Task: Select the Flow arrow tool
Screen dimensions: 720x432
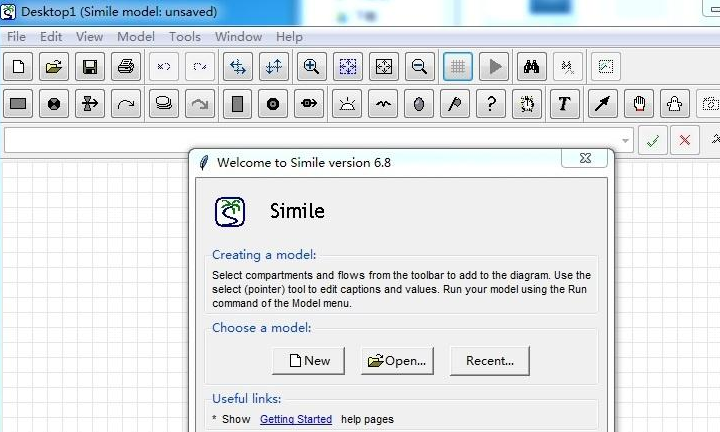Action: coord(90,104)
